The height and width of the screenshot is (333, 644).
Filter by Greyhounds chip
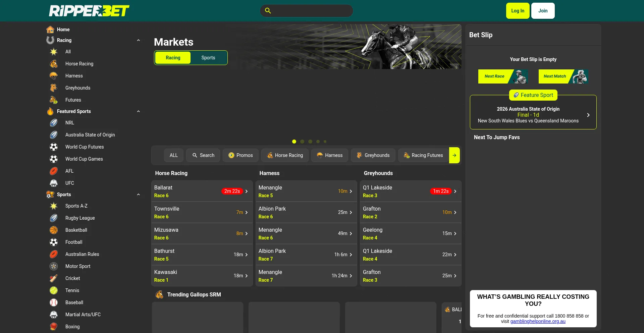coord(373,155)
